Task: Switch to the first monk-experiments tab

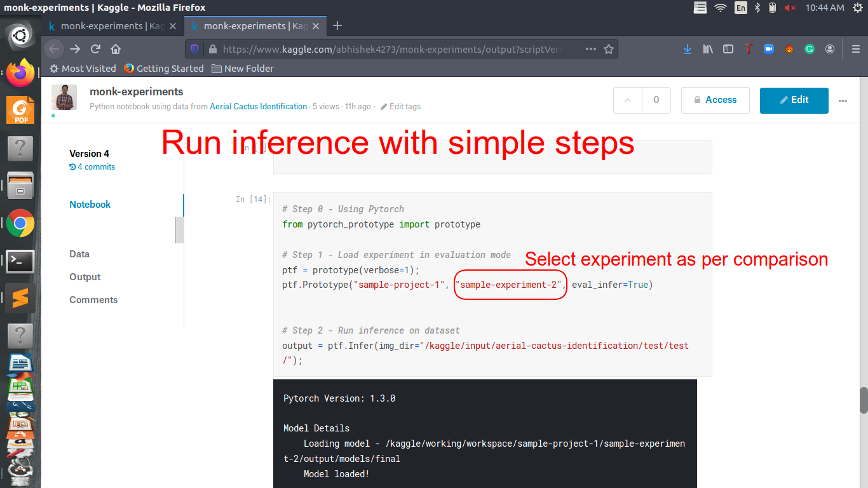Action: point(113,26)
